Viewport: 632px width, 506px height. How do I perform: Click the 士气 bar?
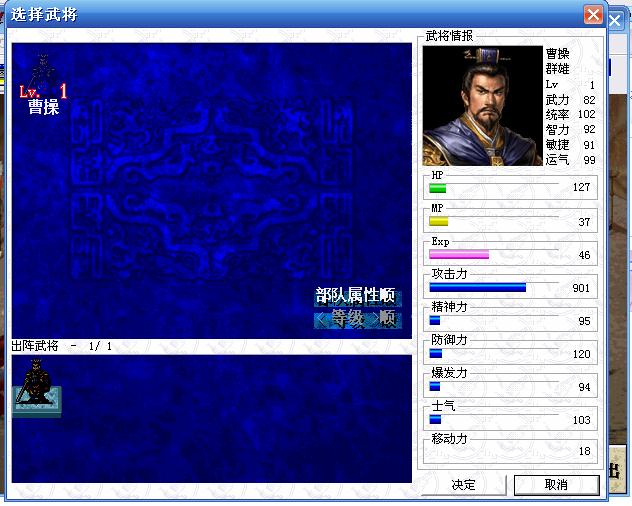pos(435,420)
